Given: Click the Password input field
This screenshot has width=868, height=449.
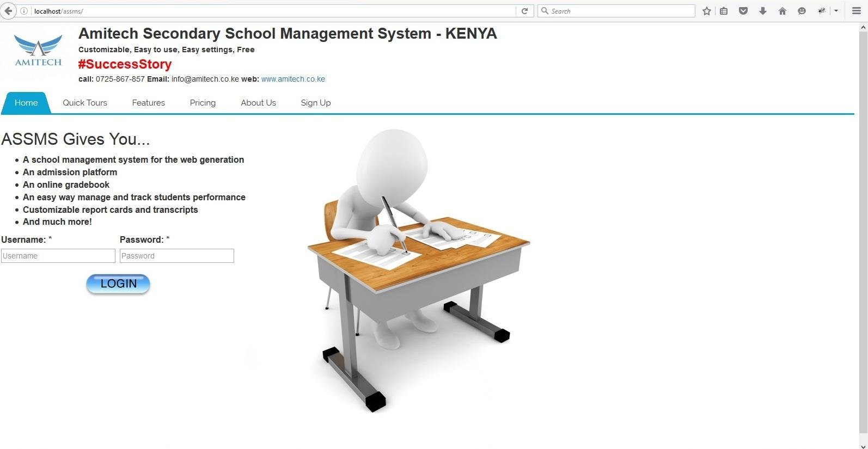Looking at the screenshot, I should (177, 256).
